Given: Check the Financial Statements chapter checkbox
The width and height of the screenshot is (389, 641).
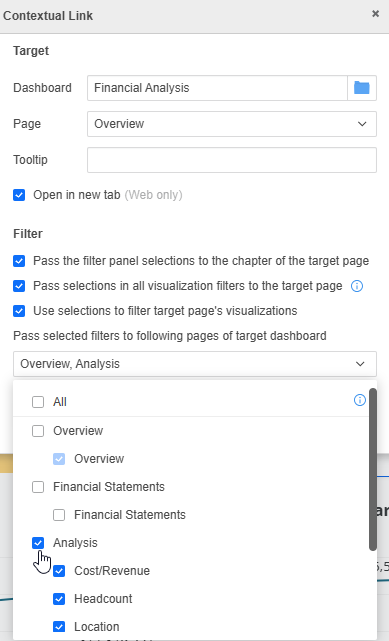Looking at the screenshot, I should [38, 487].
